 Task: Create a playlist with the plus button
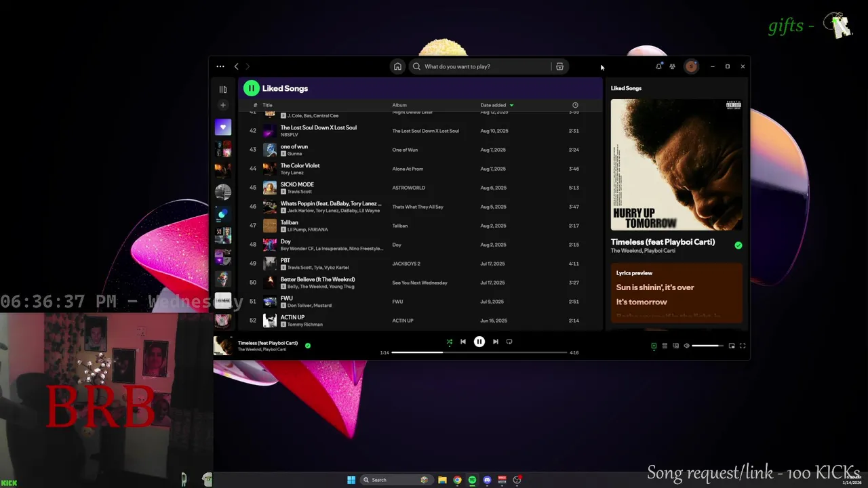tap(222, 105)
